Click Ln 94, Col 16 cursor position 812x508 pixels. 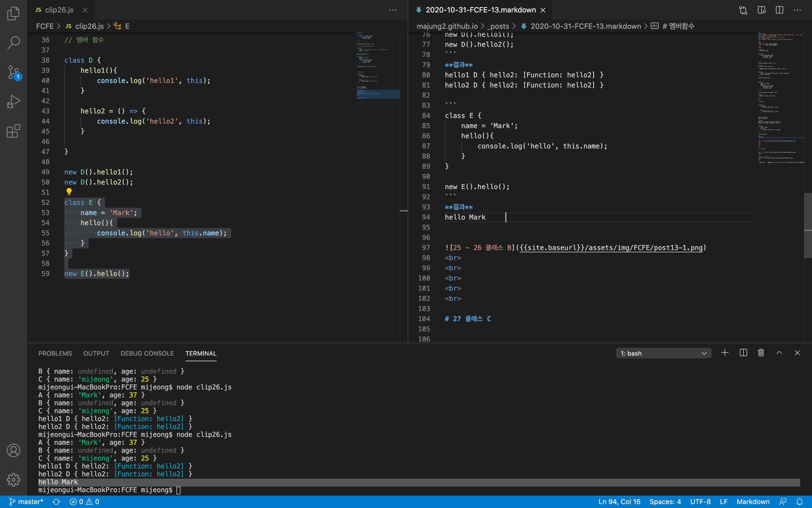coord(619,502)
